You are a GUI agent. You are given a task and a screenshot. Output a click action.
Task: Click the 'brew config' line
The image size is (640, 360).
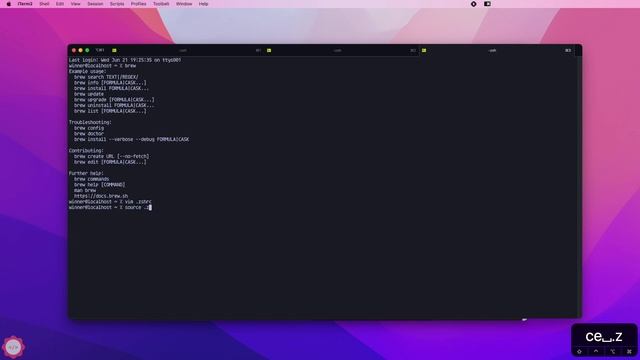tap(89, 128)
